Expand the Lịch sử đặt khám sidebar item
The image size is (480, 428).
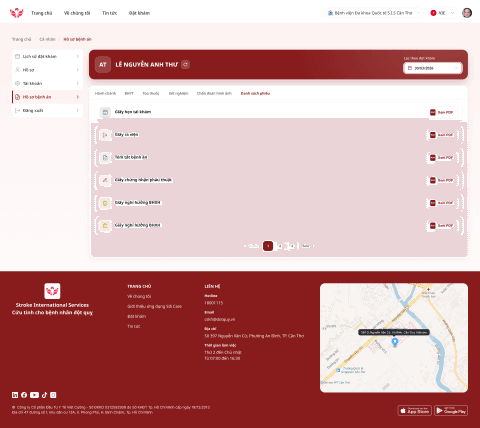(x=47, y=57)
